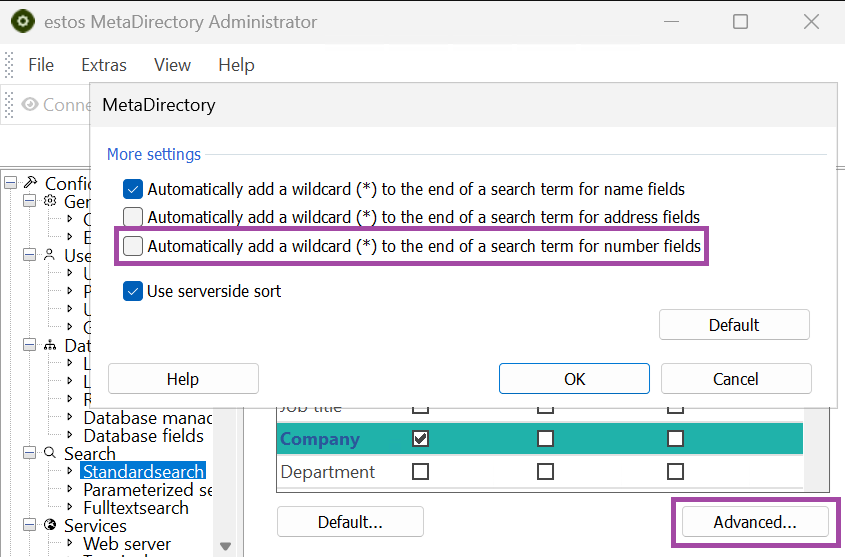The width and height of the screenshot is (845, 557).
Task: Open the Advanced... settings button
Action: [756, 522]
